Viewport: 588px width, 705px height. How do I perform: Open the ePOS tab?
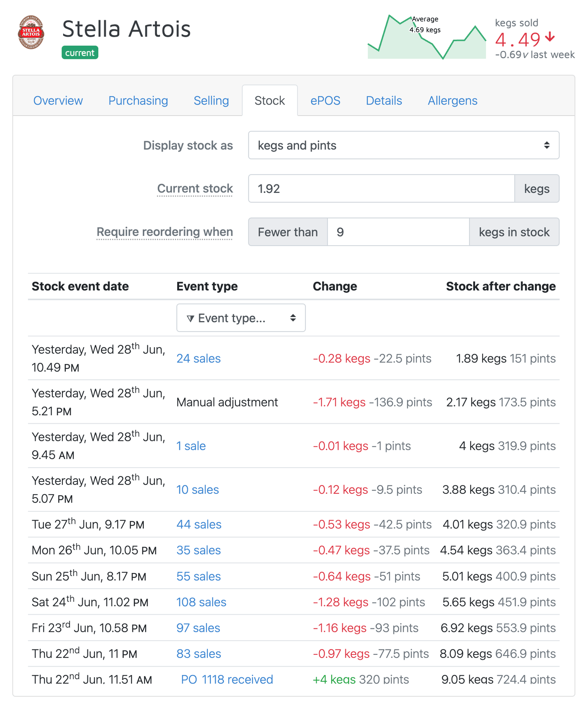click(x=325, y=101)
